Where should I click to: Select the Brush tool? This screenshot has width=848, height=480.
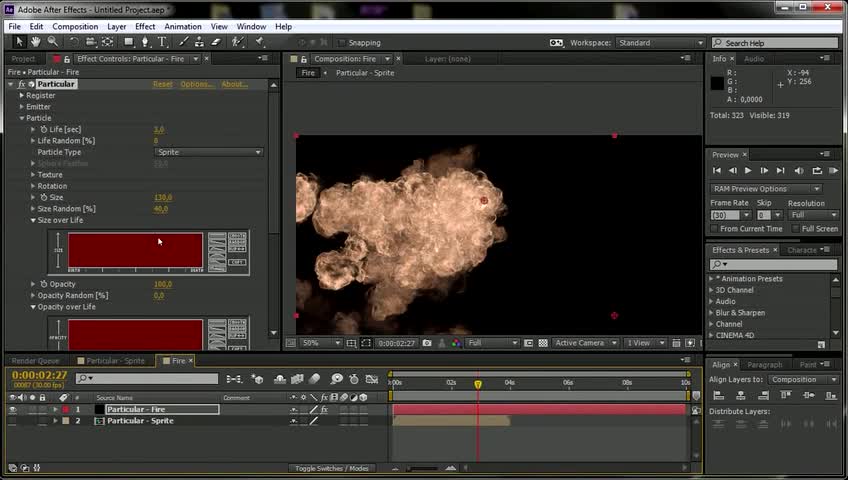click(x=183, y=42)
